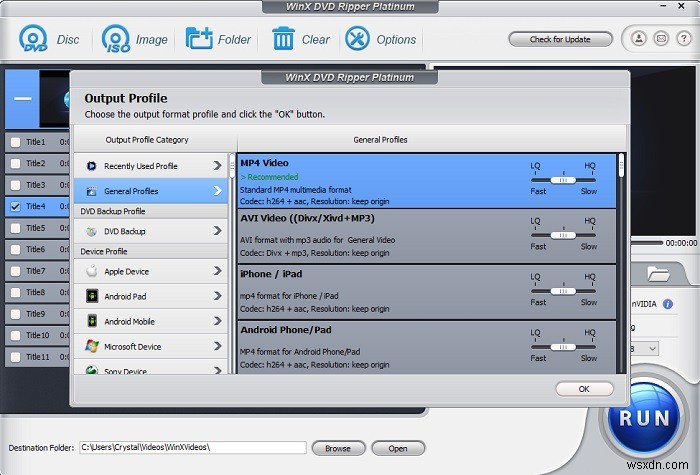
Task: Load a DVD with the Disc icon
Action: (x=33, y=38)
